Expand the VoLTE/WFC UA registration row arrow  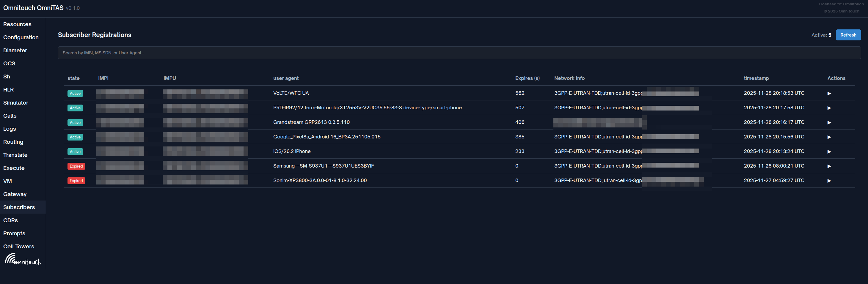click(829, 93)
